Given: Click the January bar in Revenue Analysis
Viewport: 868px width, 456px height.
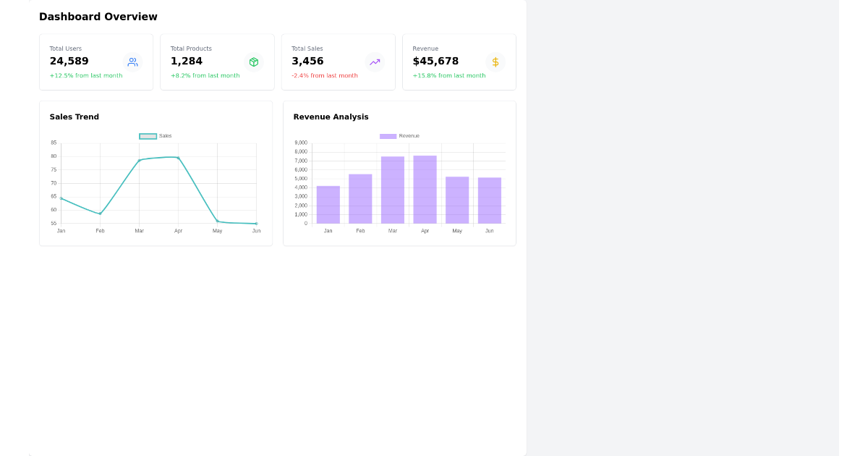Looking at the screenshot, I should 328,204.
